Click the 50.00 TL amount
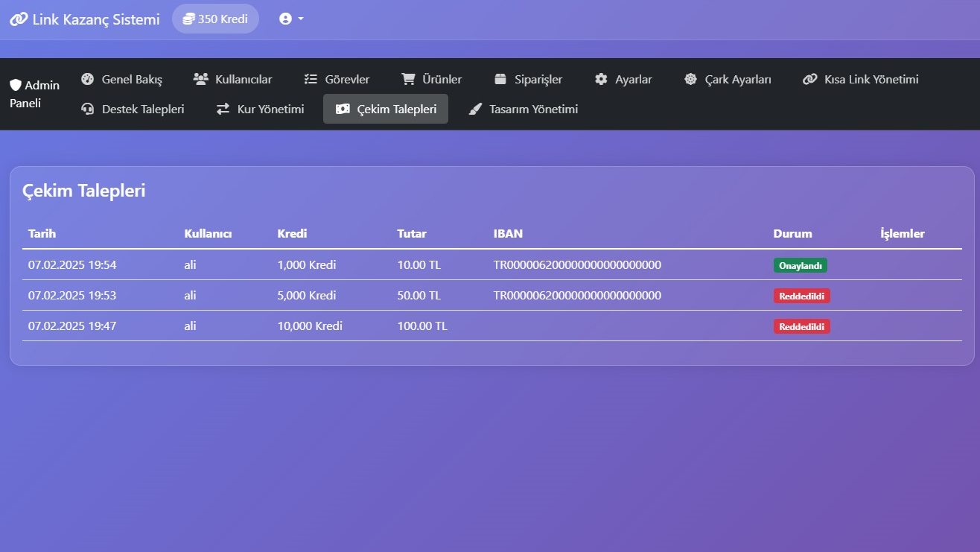Screen dimensions: 980x552 (x=419, y=295)
